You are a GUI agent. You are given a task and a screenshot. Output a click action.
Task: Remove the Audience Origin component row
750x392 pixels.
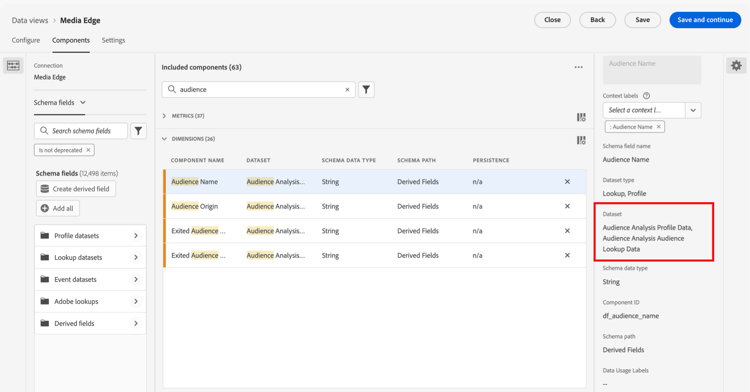[x=567, y=206]
